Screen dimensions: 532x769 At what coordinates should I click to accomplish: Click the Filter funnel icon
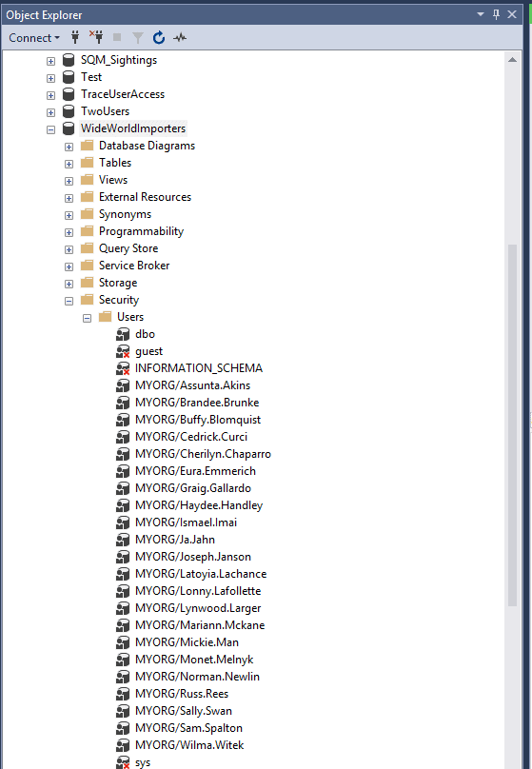(138, 38)
